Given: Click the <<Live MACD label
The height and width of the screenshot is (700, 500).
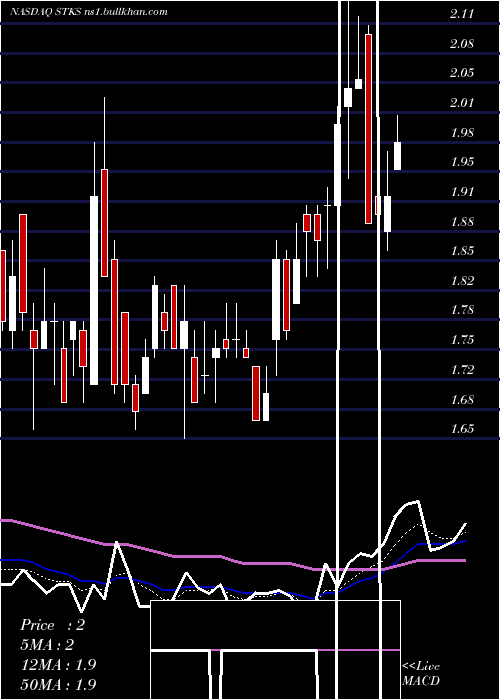Looking at the screenshot, I should pyautogui.click(x=421, y=673).
